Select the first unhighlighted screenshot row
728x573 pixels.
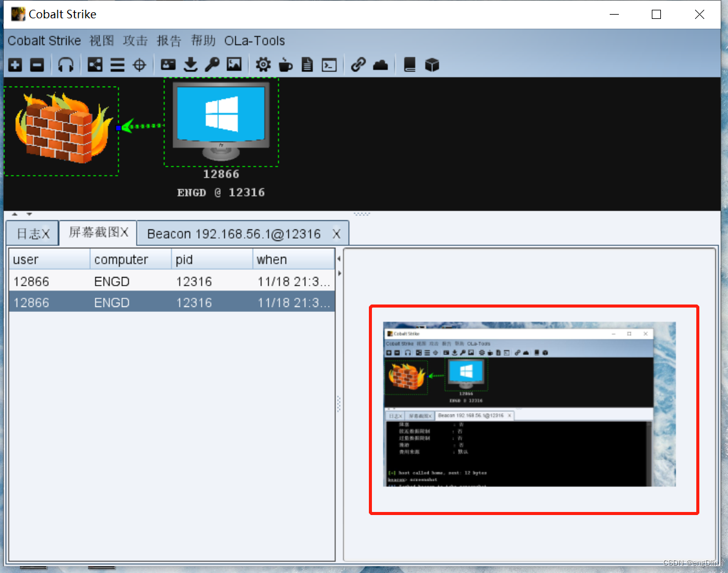172,281
